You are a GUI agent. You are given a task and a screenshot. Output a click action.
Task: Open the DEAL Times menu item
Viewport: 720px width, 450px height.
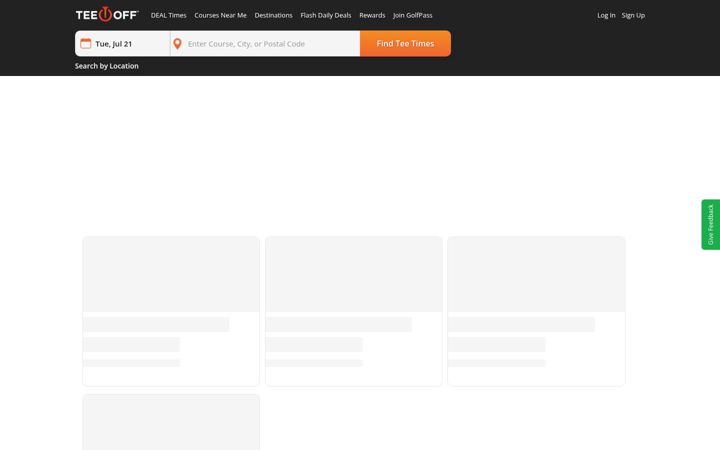[169, 15]
